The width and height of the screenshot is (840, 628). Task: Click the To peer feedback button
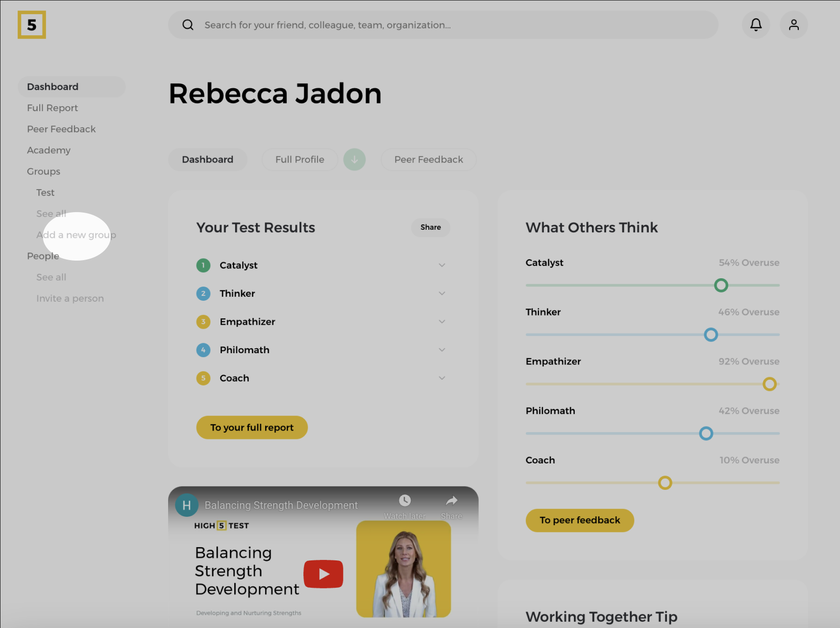(x=580, y=520)
